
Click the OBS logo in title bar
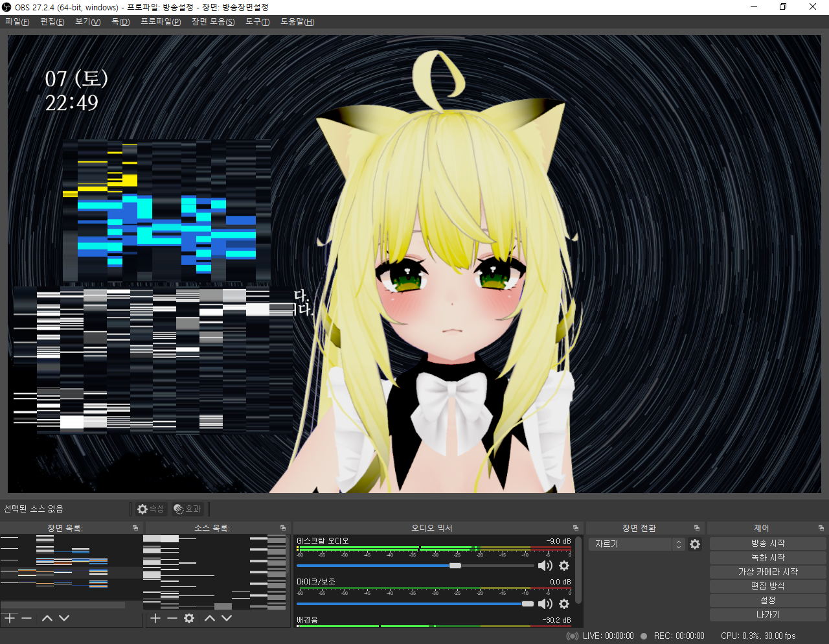[6, 7]
